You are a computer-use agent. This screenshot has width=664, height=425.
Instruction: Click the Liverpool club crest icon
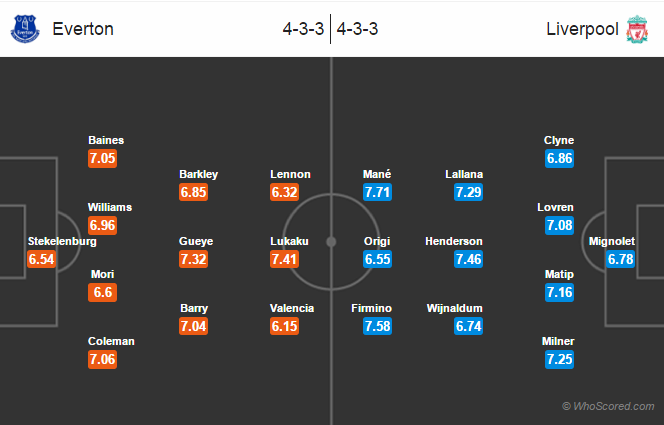pos(637,29)
